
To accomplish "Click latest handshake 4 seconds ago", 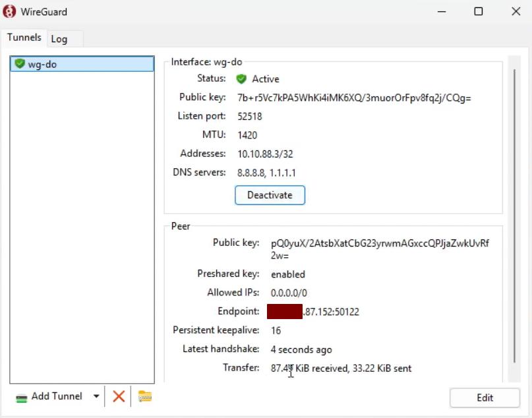I will 301,349.
